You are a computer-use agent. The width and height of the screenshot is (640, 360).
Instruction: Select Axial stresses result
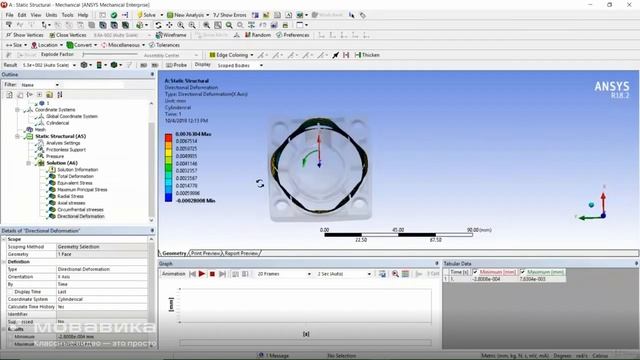(71, 203)
